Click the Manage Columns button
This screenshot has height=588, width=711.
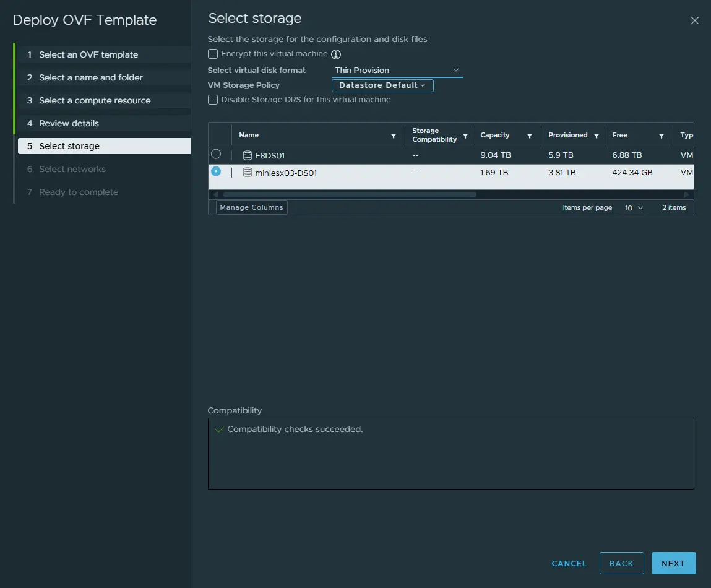point(251,207)
